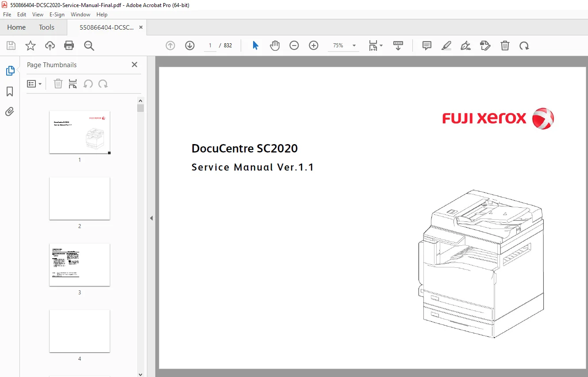Go to the previous page arrow
The height and width of the screenshot is (377, 588).
click(x=170, y=46)
